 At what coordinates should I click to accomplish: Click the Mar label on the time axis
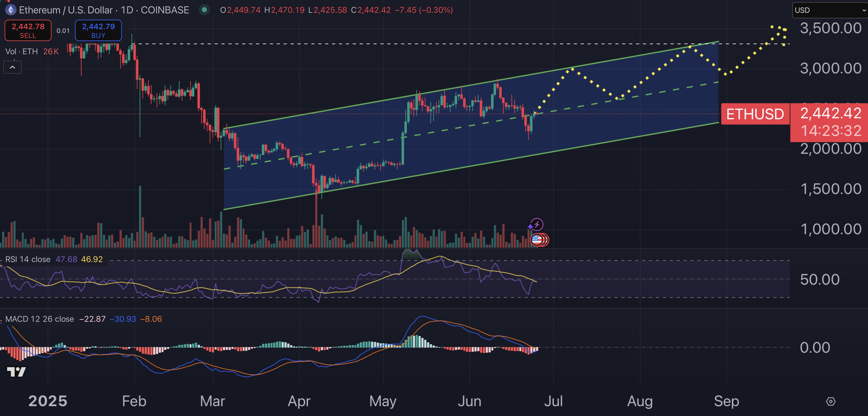212,401
